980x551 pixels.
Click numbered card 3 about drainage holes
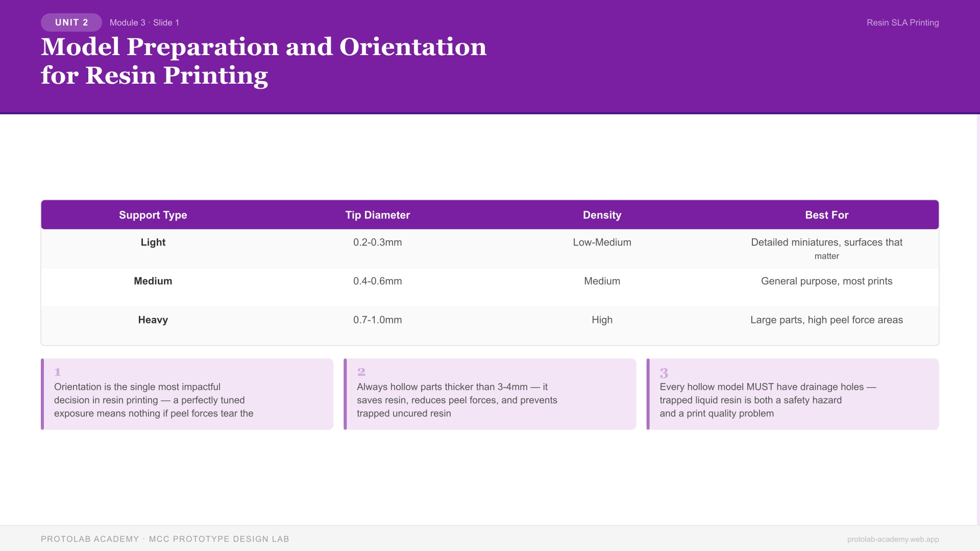point(793,394)
